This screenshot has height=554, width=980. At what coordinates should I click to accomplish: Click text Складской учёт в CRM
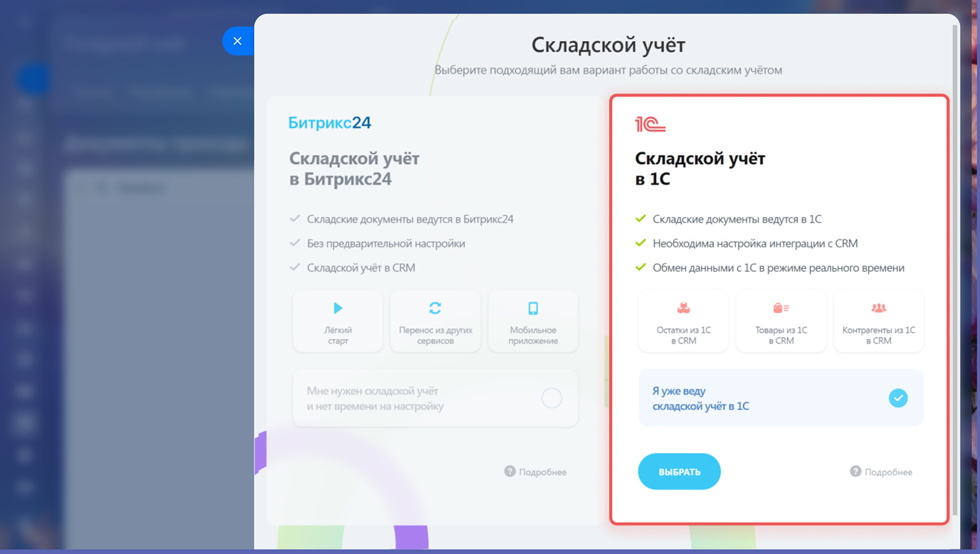point(361,268)
